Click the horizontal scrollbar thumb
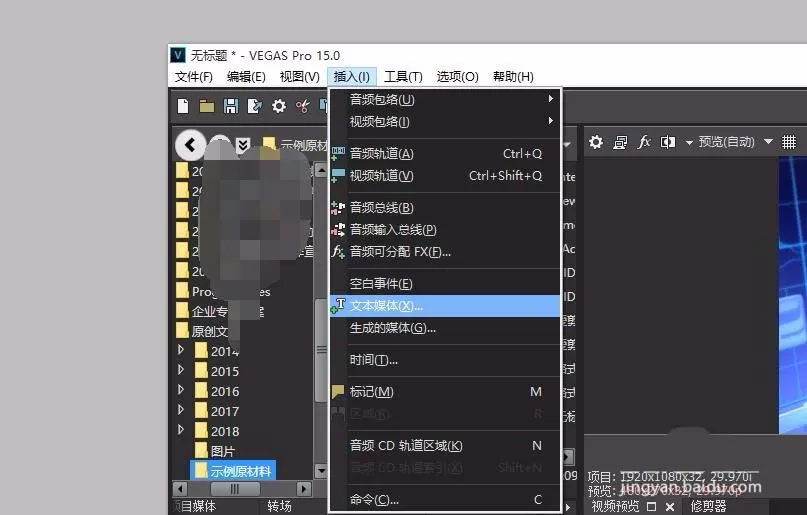This screenshot has width=807, height=515. (235, 488)
